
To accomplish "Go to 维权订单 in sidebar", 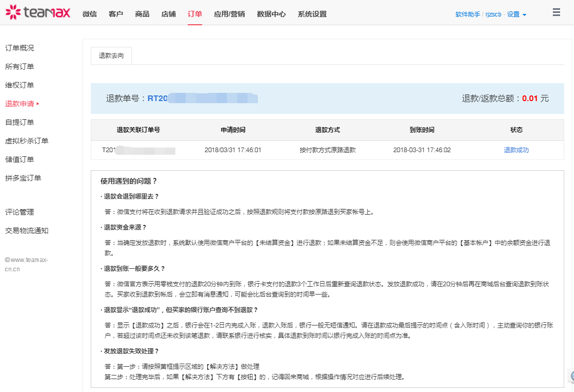I will (x=20, y=85).
